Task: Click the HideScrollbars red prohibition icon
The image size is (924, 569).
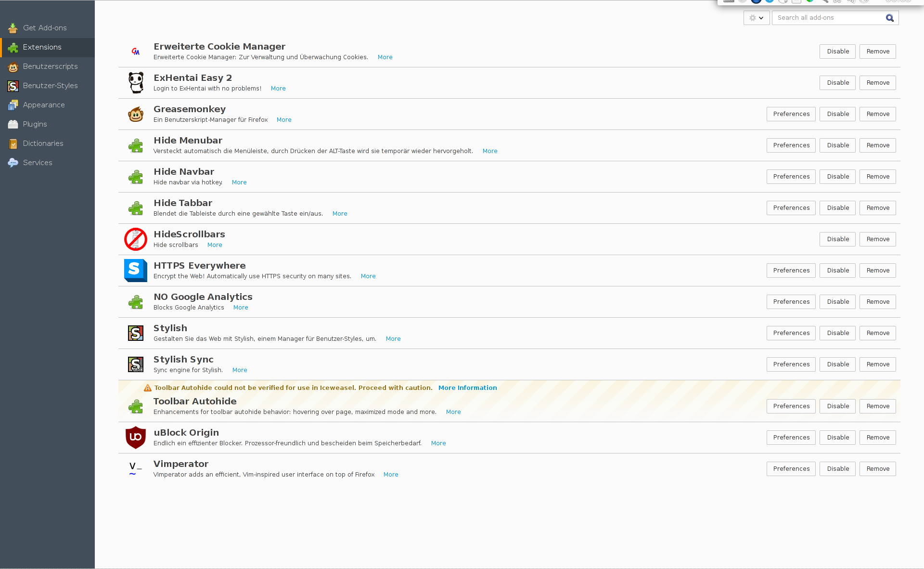Action: point(136,239)
